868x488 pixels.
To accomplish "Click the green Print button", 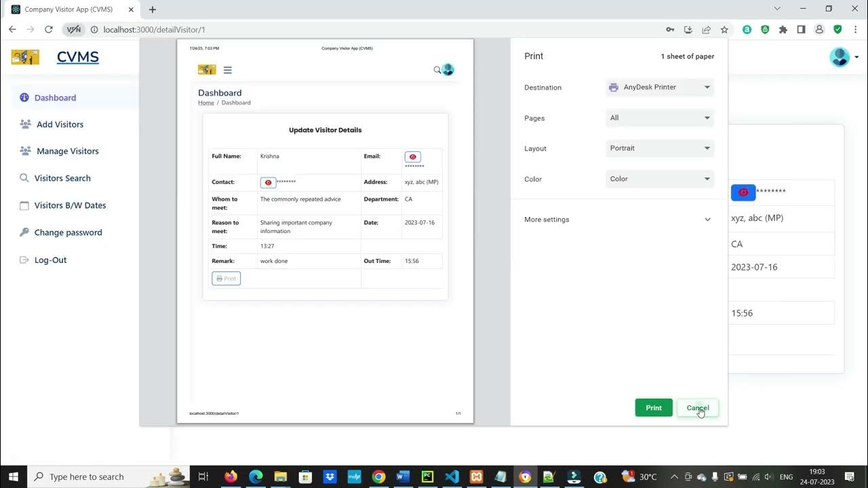I will coord(654,407).
